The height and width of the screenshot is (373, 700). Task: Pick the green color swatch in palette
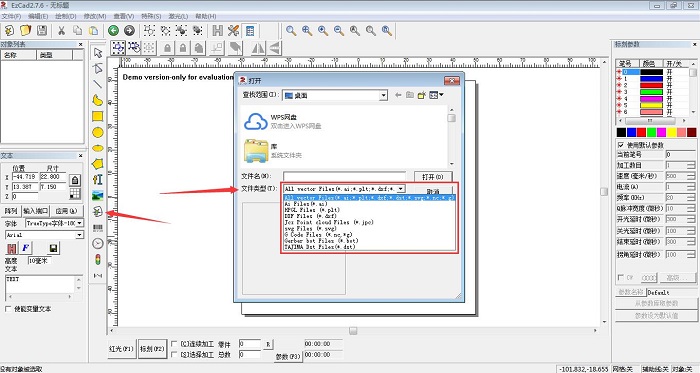(x=651, y=132)
